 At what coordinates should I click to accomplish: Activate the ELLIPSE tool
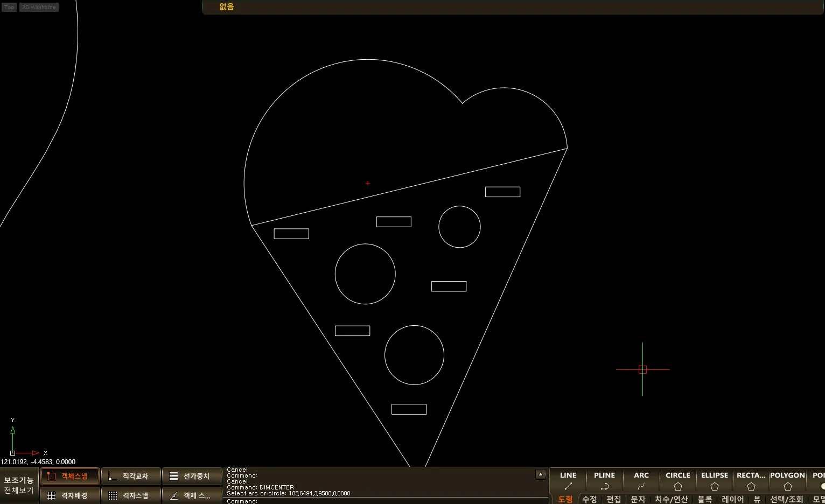click(714, 480)
